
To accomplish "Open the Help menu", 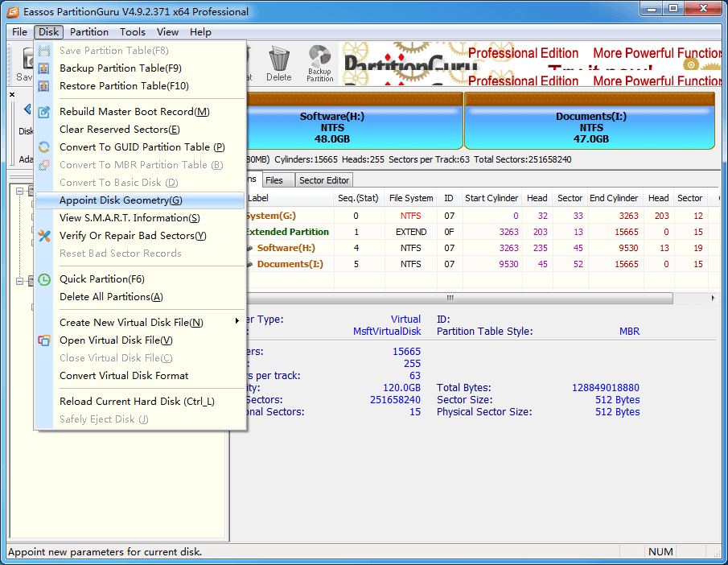I will (200, 32).
